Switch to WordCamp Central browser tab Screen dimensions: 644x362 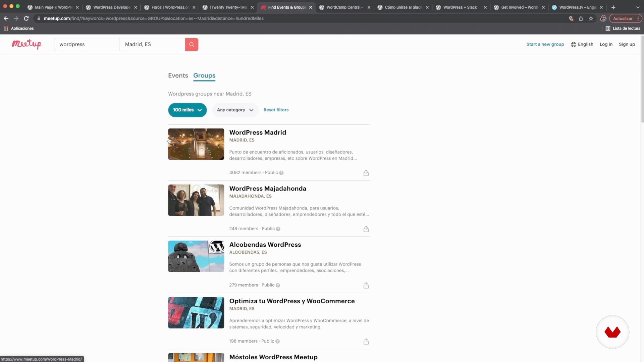pos(344,7)
